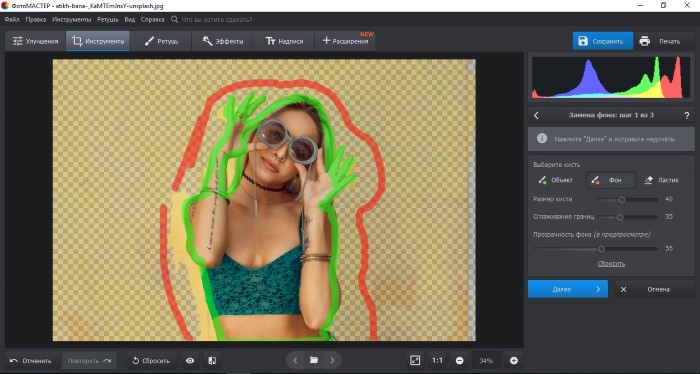This screenshot has height=374, width=700.
Task: Click the 34% zoom value
Action: pyautogui.click(x=487, y=361)
